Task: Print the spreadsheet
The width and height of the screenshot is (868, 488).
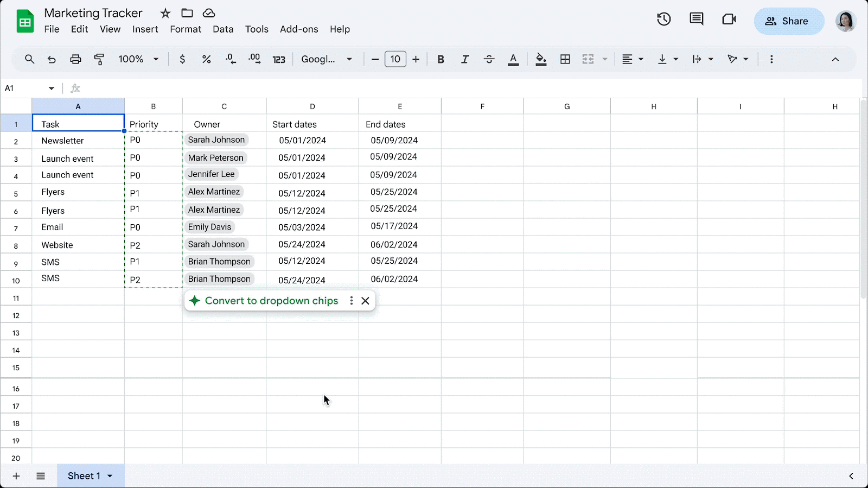Action: pos(75,59)
